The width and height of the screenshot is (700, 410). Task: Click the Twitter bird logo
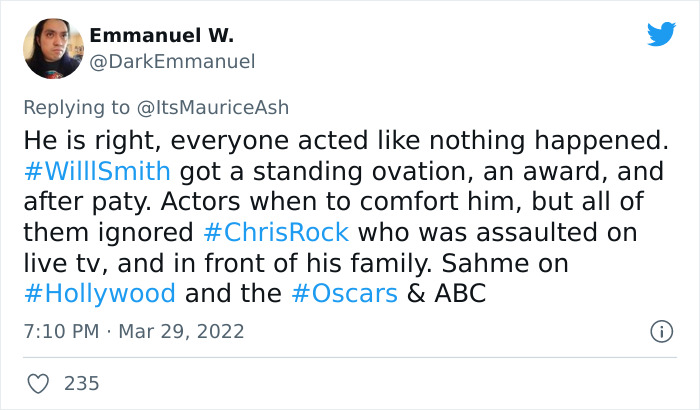click(661, 35)
